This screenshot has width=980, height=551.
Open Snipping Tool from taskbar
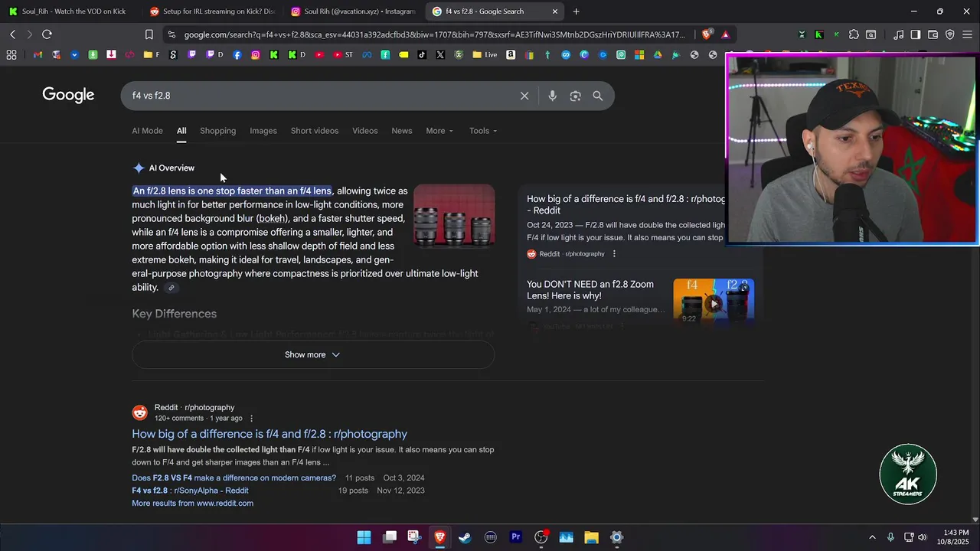[x=414, y=537]
